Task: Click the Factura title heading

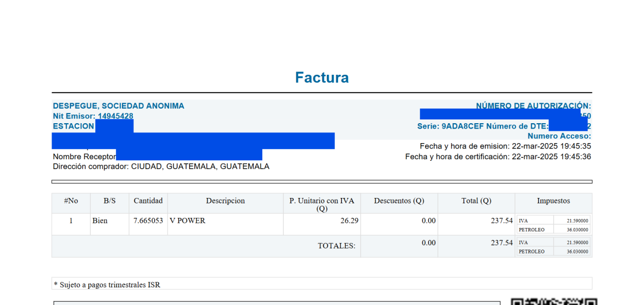Action: 321,78
